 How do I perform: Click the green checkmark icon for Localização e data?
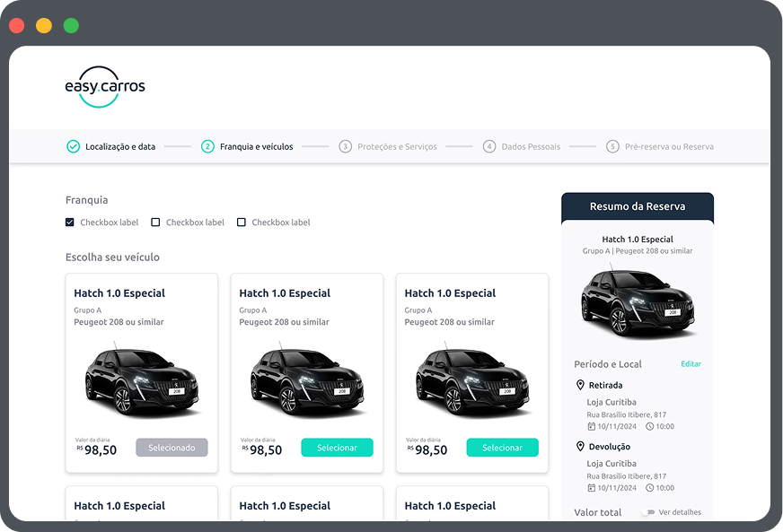(x=74, y=146)
